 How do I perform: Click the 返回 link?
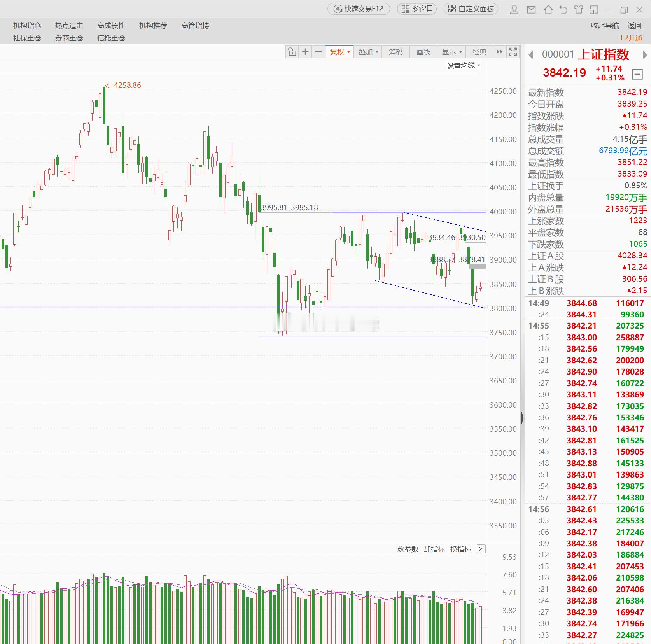pyautogui.click(x=634, y=26)
